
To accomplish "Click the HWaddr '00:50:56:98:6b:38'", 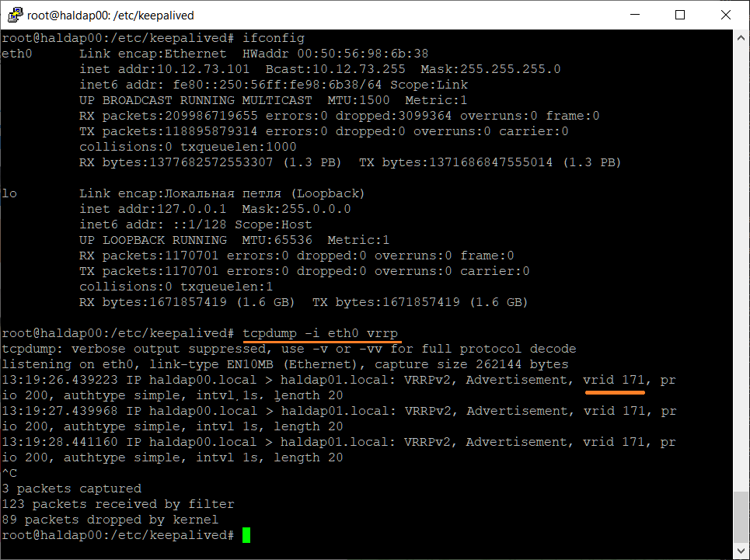I will (362, 54).
